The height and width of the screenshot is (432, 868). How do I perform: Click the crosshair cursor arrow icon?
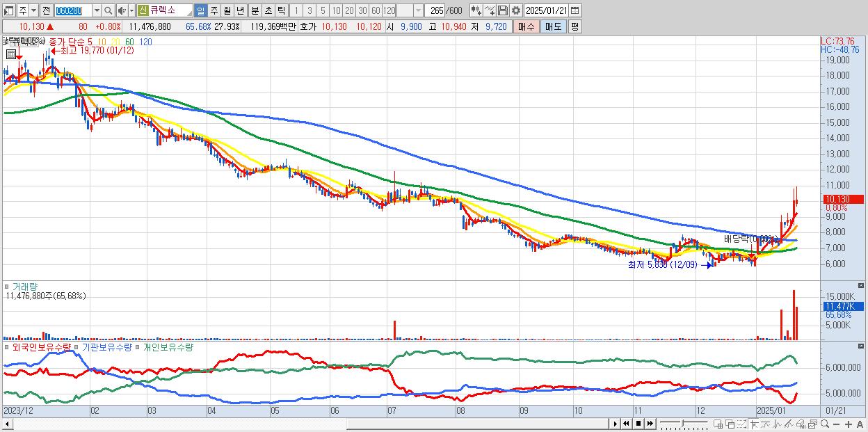(x=755, y=424)
